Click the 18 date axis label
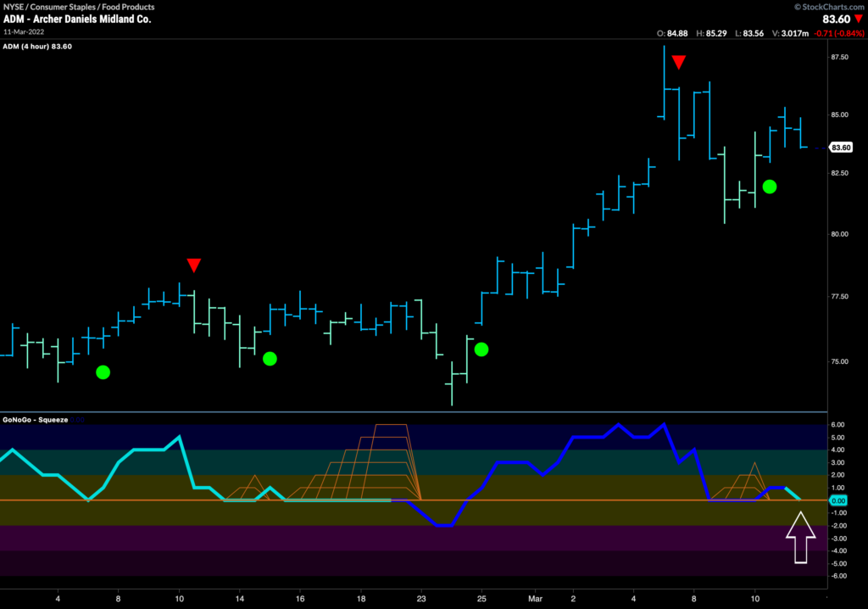Image resolution: width=868 pixels, height=609 pixels. point(361,599)
